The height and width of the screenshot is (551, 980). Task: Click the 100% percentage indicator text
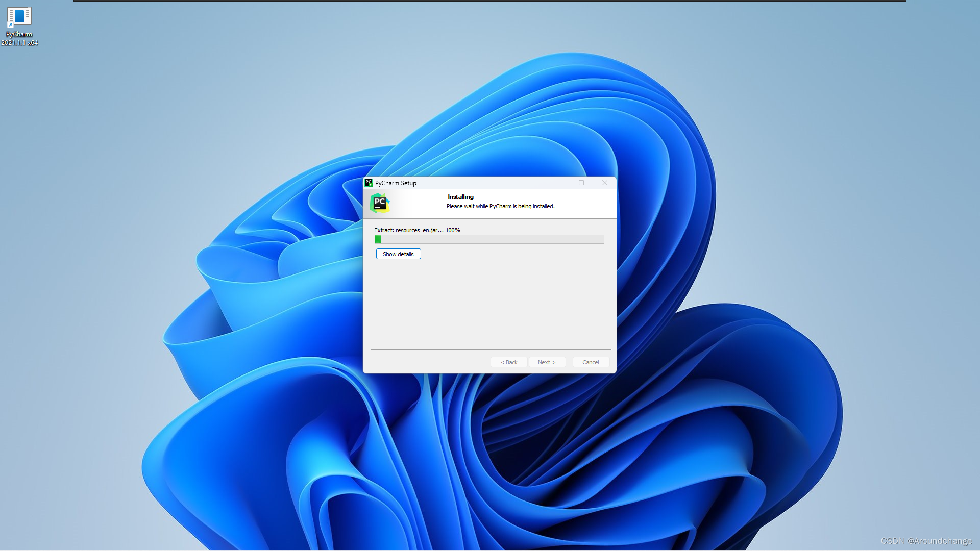453,230
